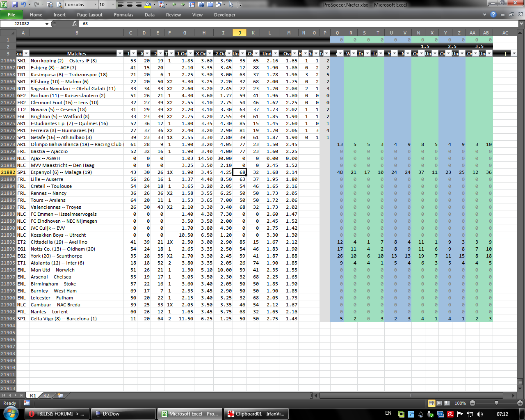Click the right green arrow icon
Viewport: 525px width, 420px height.
[x=183, y=5]
